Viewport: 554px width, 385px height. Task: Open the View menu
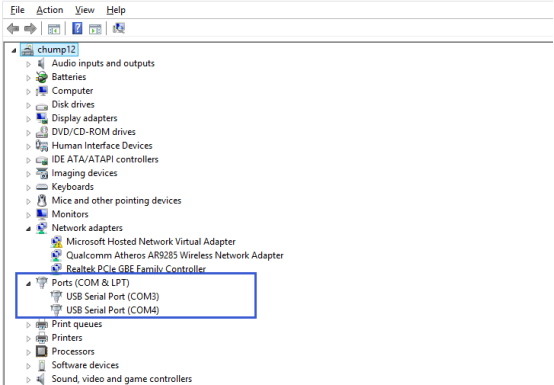pos(85,10)
